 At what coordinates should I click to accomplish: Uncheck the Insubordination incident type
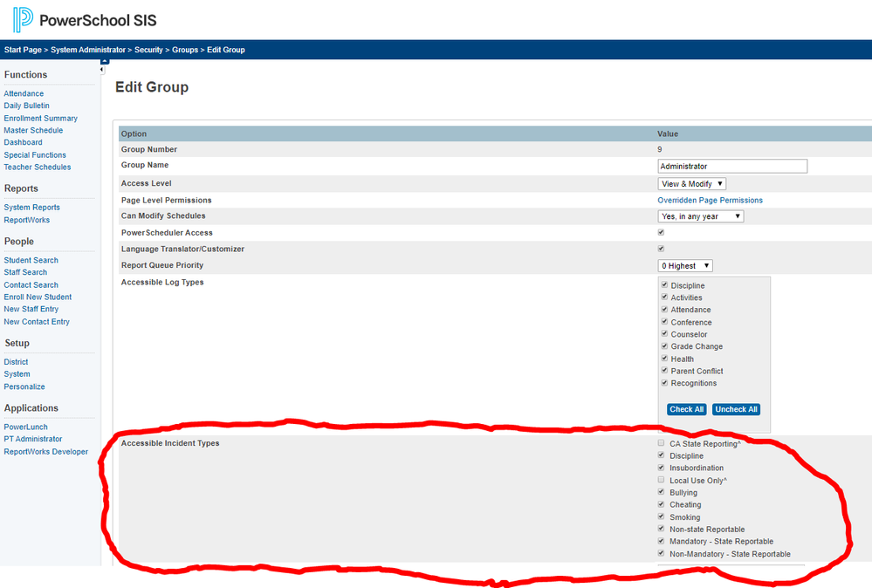pos(661,468)
